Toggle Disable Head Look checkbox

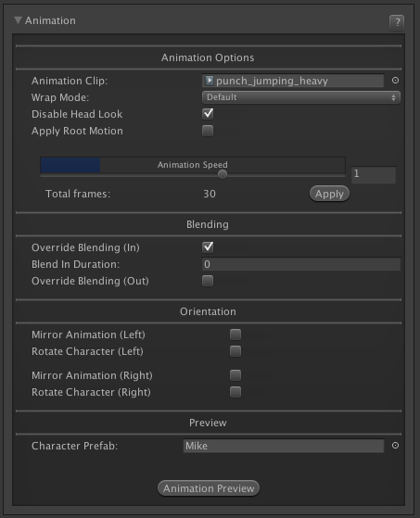208,114
